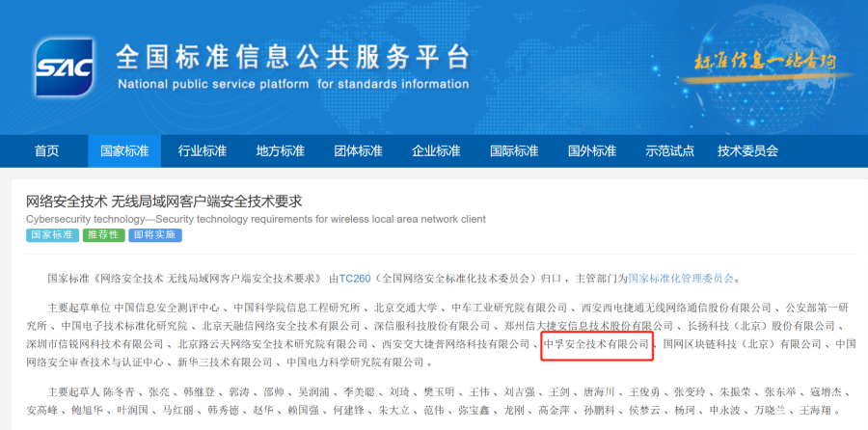
Task: Click the standard title 网络安全技术 heading
Action: [x=164, y=201]
